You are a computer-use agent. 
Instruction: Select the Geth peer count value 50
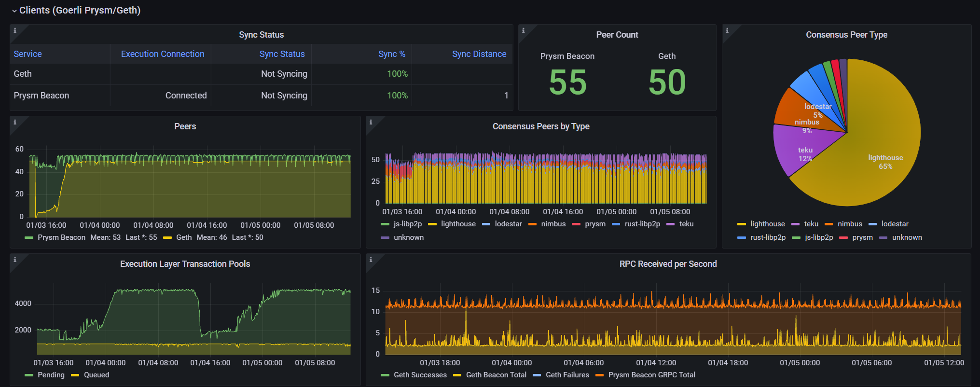click(x=667, y=82)
